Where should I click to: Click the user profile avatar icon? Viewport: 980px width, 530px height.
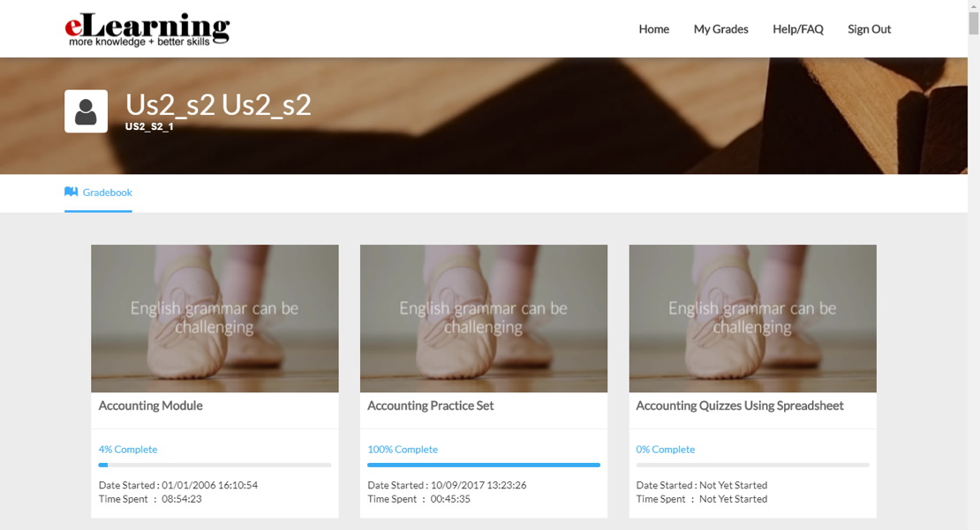coord(86,110)
